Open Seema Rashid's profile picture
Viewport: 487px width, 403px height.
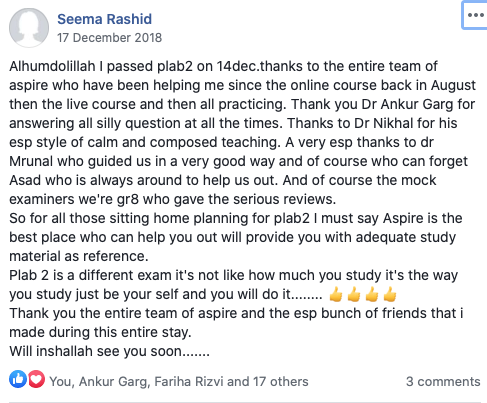[x=29, y=28]
